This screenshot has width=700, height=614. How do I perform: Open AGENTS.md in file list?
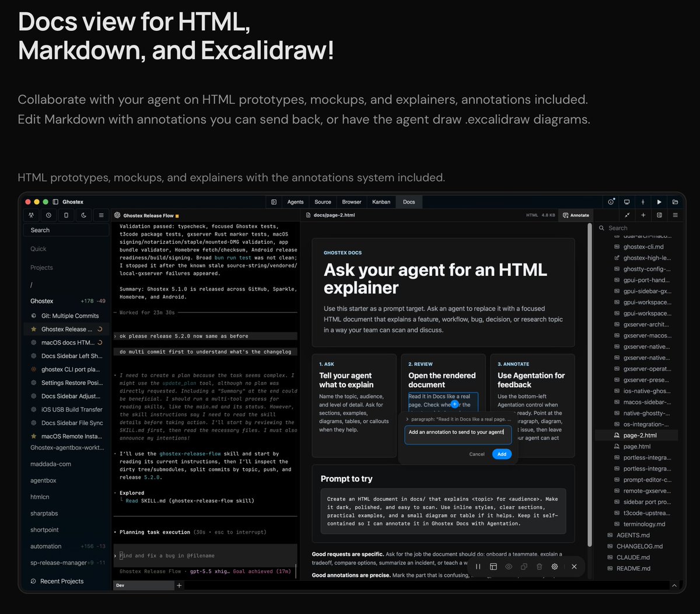[638, 535]
